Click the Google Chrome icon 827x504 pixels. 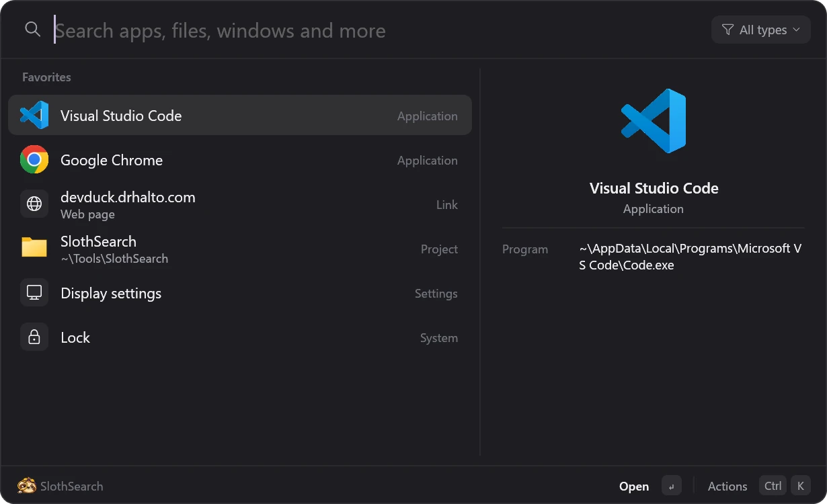34,159
